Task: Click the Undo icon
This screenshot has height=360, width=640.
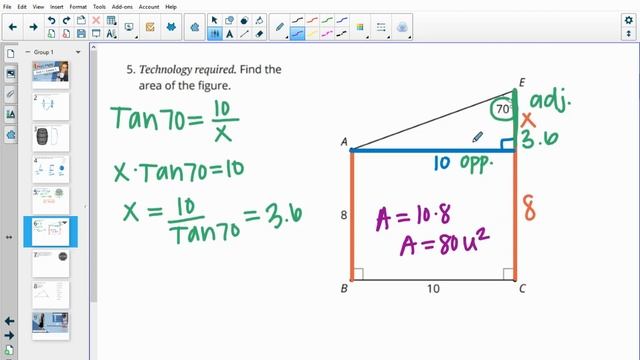Action: [x=51, y=20]
